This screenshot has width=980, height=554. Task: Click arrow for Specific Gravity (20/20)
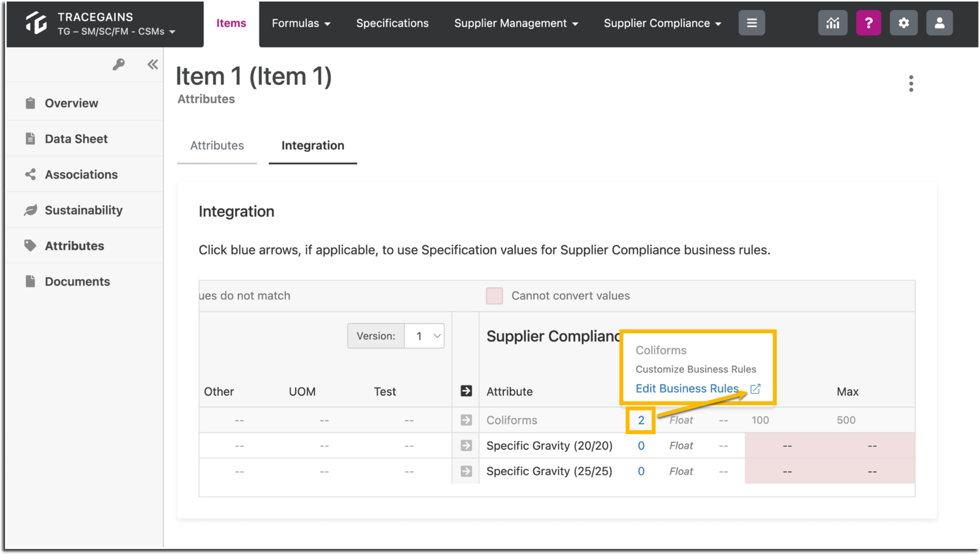point(466,445)
